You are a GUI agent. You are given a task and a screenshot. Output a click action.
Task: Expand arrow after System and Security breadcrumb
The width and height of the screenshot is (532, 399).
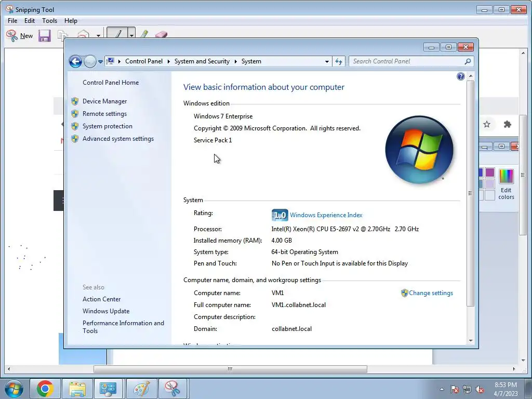point(235,61)
